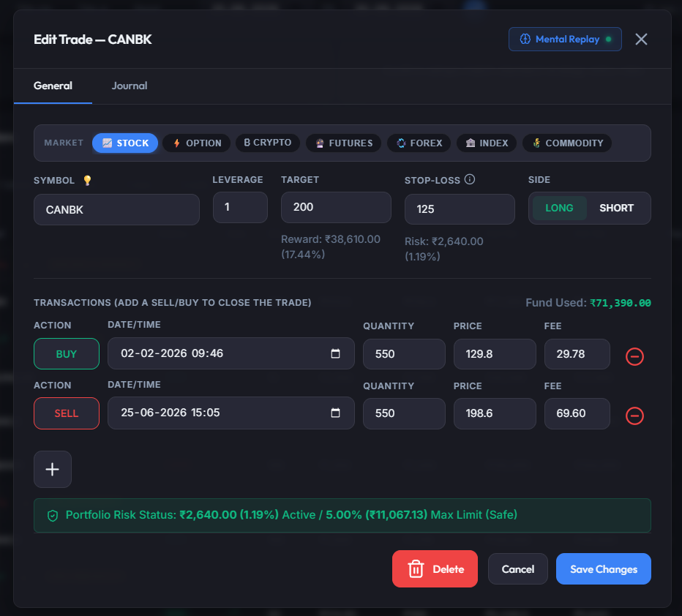The height and width of the screenshot is (616, 682).
Task: Toggle the SELL action button
Action: click(x=67, y=413)
